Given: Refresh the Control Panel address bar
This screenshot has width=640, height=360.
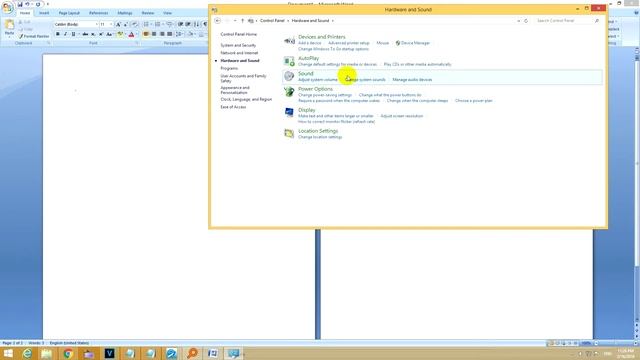Looking at the screenshot, I should 526,20.
